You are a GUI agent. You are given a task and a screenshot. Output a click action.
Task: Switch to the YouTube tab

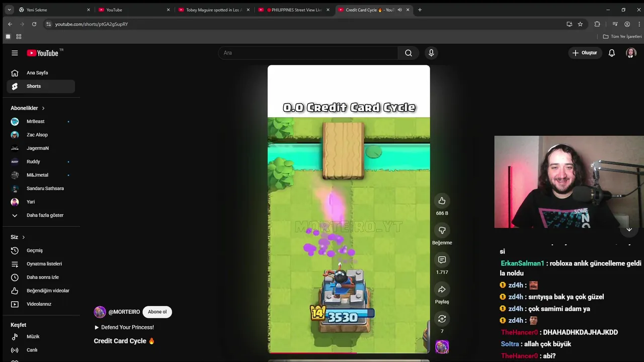(x=134, y=10)
